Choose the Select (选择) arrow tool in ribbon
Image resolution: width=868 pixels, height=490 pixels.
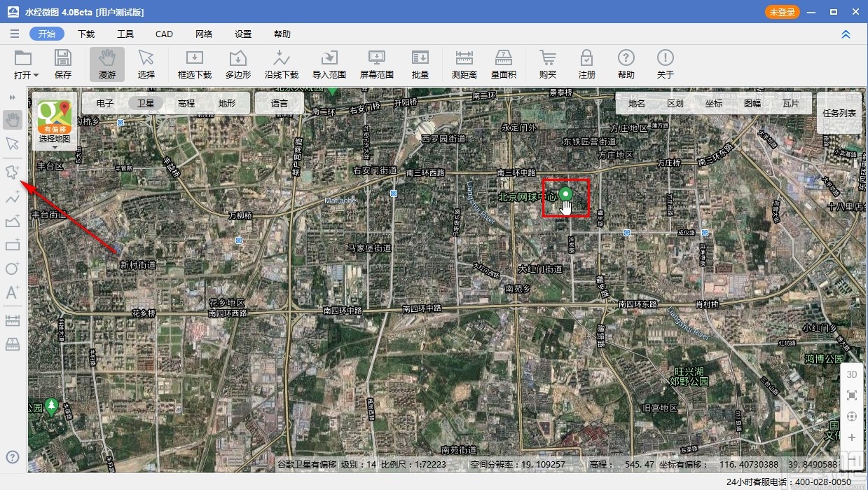tap(146, 64)
